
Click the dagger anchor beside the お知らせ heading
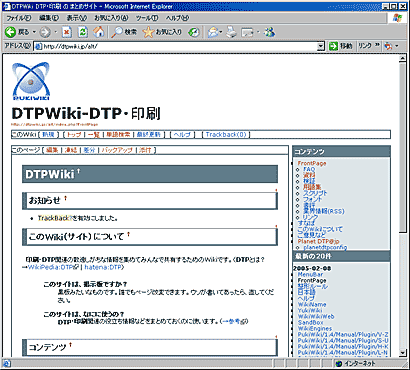coord(65,198)
